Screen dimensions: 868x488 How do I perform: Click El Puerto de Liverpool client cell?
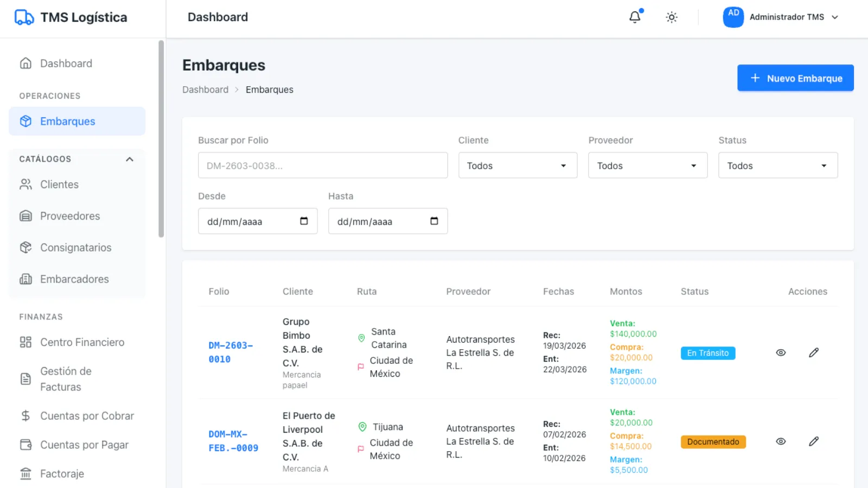(x=309, y=436)
